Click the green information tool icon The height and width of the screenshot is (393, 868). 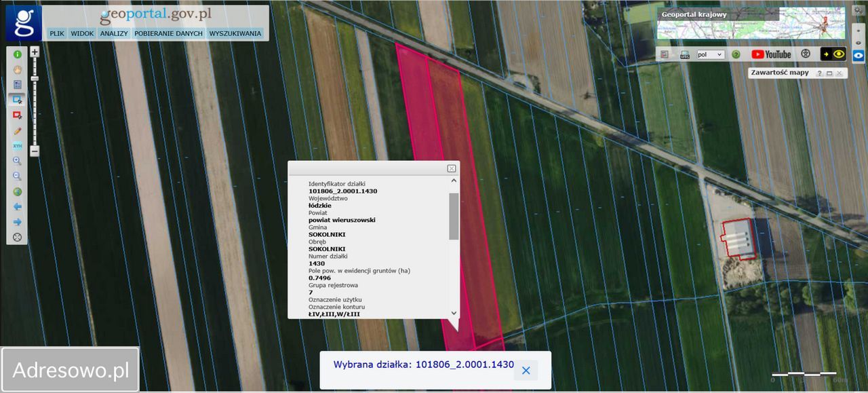click(18, 54)
